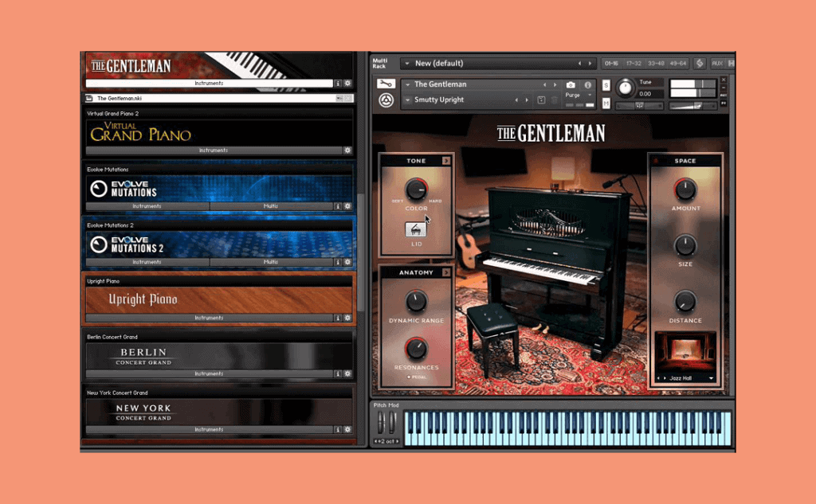Viewport: 816px width, 504px height.
Task: Show info for New York Concert Grand library
Action: (338, 430)
